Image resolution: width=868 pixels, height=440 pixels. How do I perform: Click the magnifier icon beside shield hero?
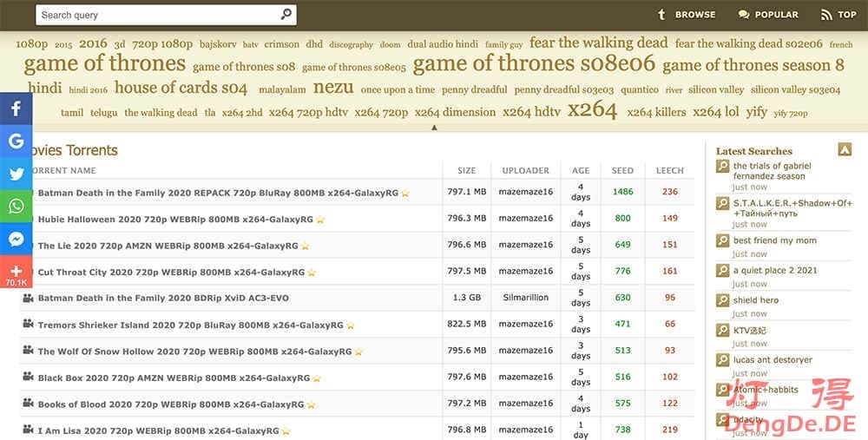pos(722,301)
